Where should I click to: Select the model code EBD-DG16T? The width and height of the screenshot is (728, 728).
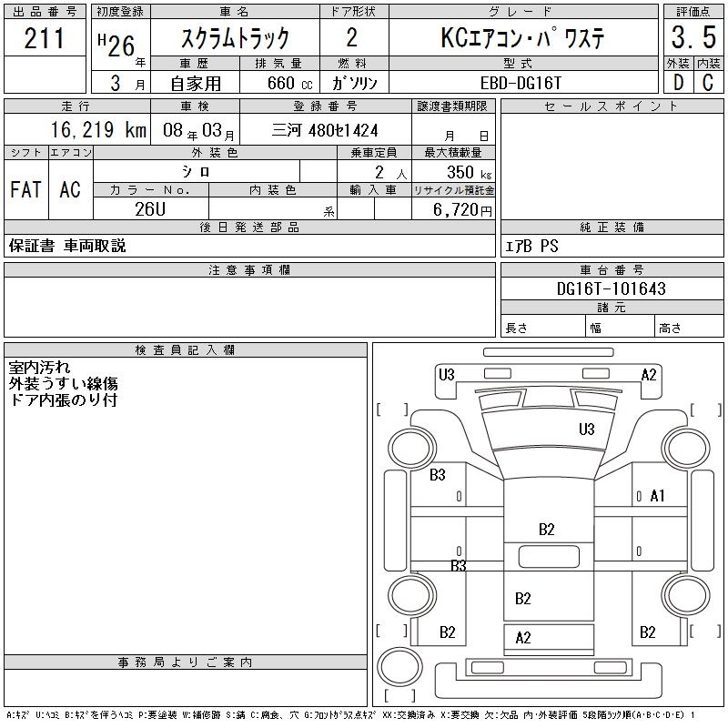pos(521,84)
